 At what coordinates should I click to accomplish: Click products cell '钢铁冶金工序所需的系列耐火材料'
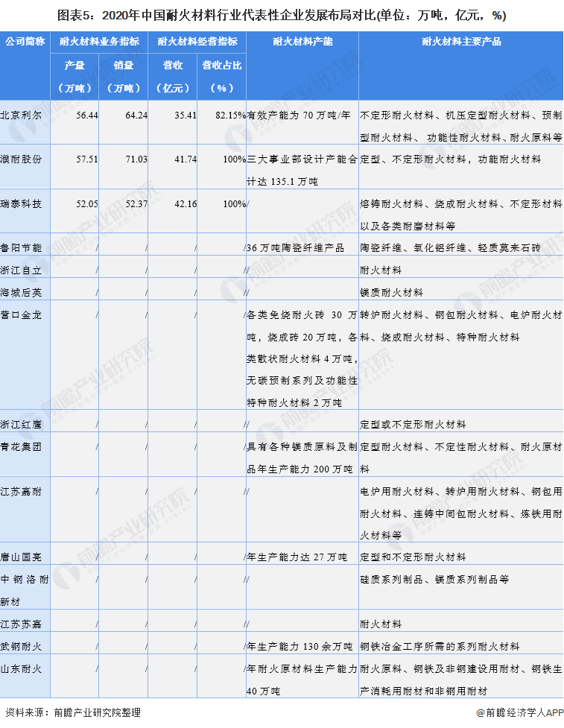(440, 647)
